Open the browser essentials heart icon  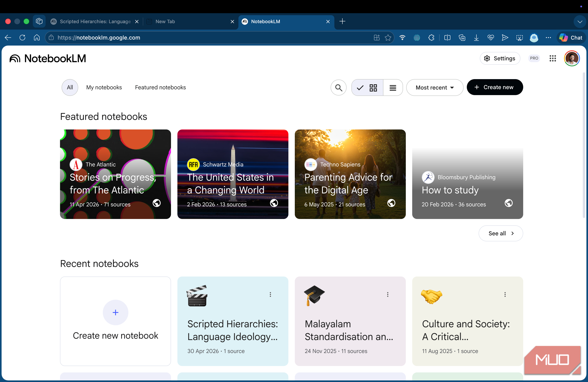(491, 38)
